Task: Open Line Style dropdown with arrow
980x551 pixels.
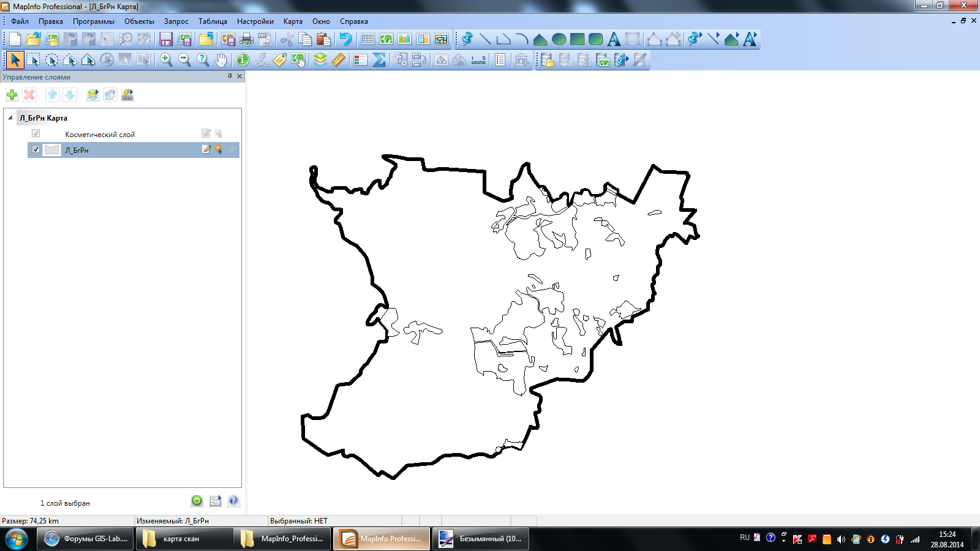Action: 713,39
